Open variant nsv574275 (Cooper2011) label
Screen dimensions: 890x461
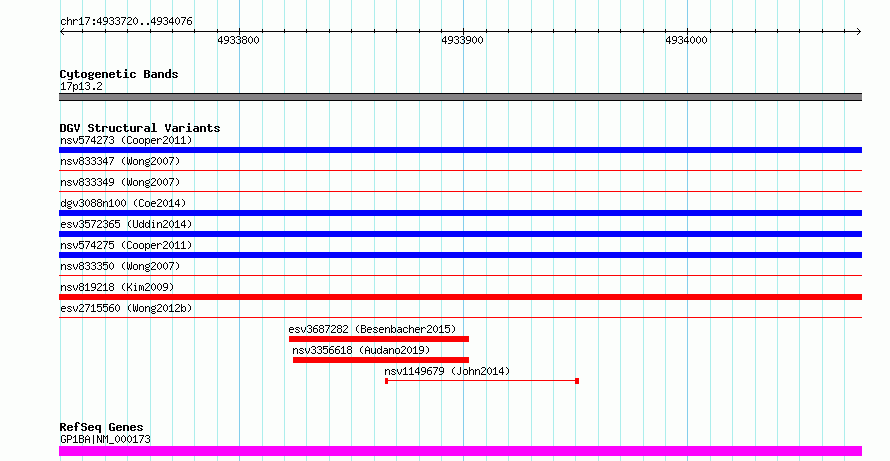click(126, 245)
